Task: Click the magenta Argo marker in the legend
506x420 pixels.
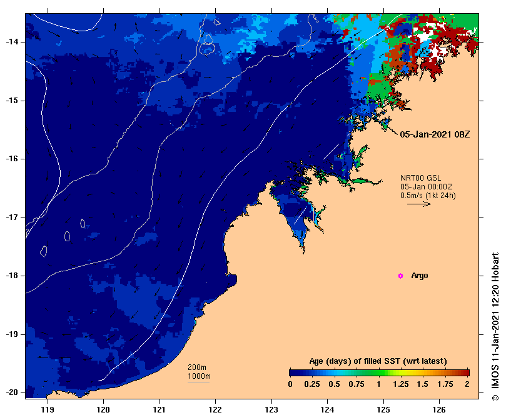Action: pyautogui.click(x=400, y=276)
